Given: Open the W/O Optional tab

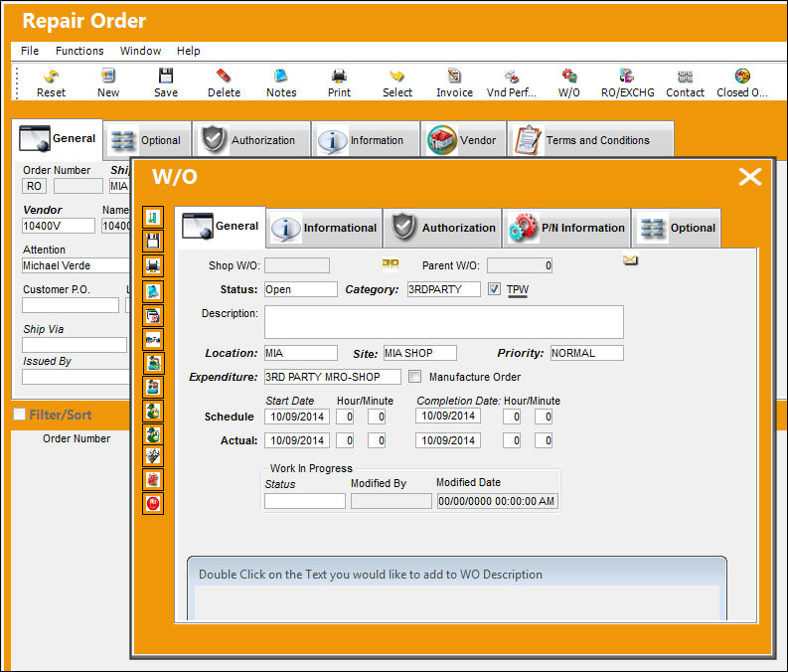Looking at the screenshot, I should (677, 228).
